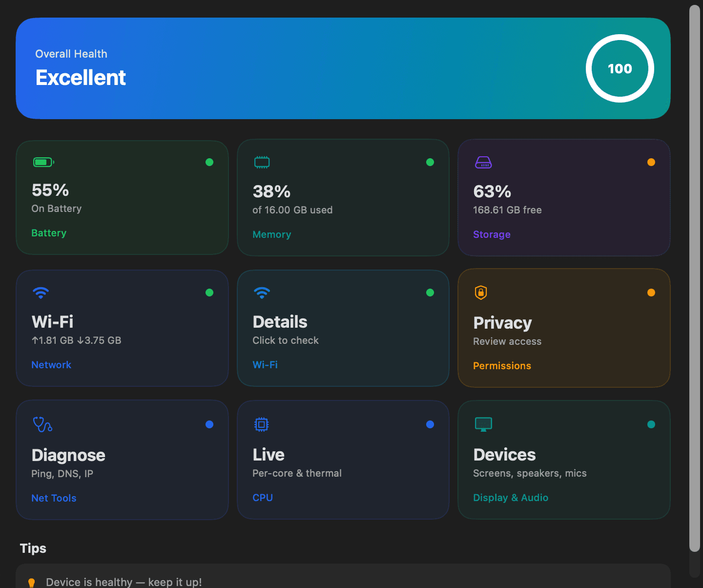
Task: Open the Memory link label
Action: coord(272,234)
